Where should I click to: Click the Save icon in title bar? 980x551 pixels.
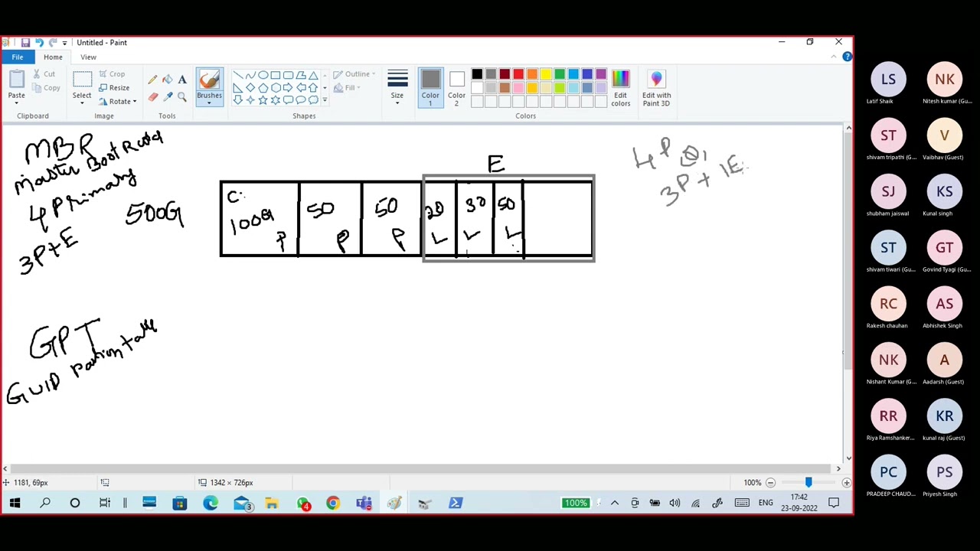pos(25,43)
